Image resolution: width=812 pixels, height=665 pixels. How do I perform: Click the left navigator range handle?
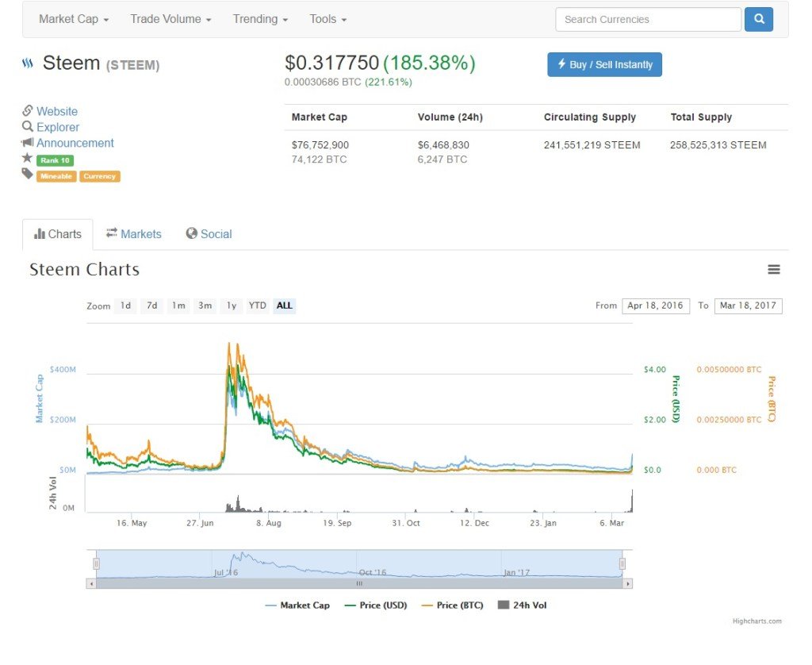click(x=96, y=563)
